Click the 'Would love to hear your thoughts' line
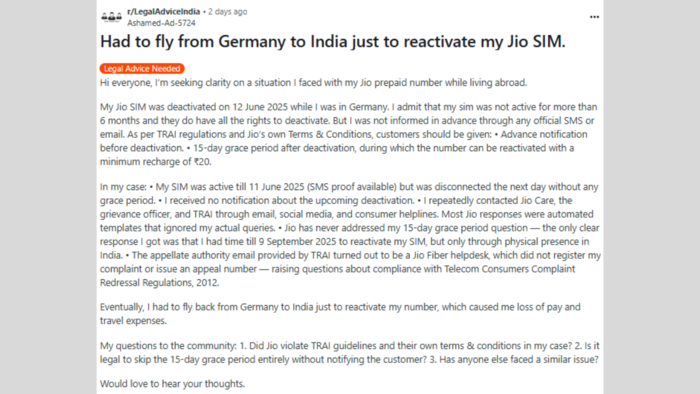 [172, 384]
